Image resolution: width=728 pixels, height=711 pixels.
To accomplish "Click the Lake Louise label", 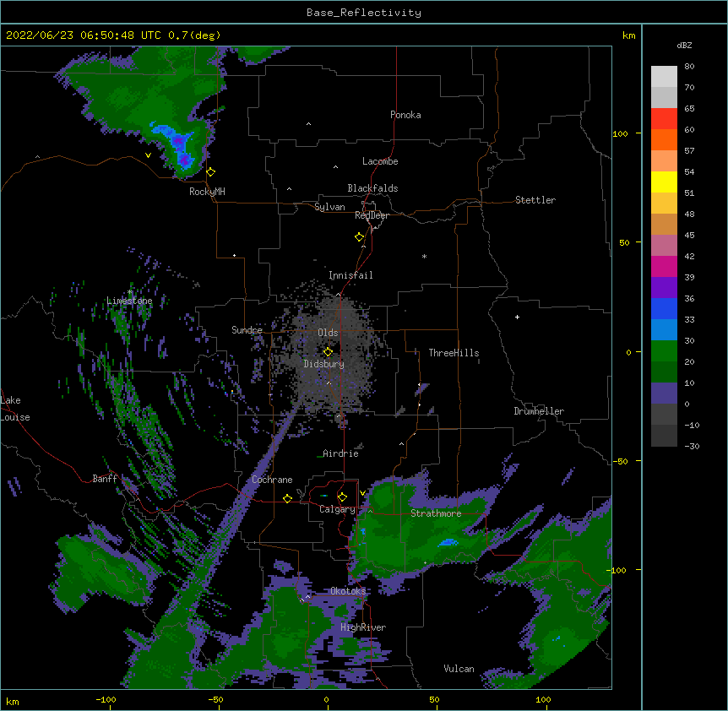I will [x=15, y=409].
